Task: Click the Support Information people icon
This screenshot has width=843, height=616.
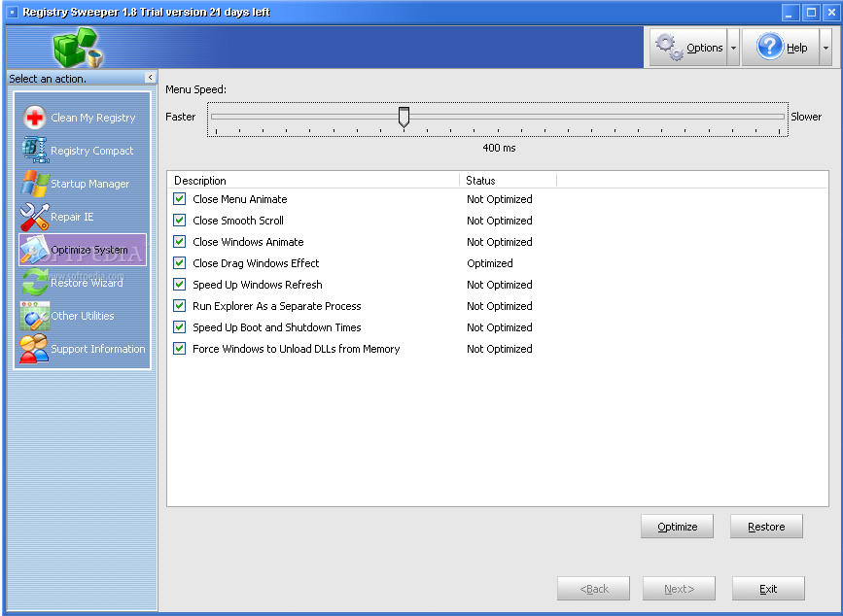Action: pyautogui.click(x=34, y=349)
